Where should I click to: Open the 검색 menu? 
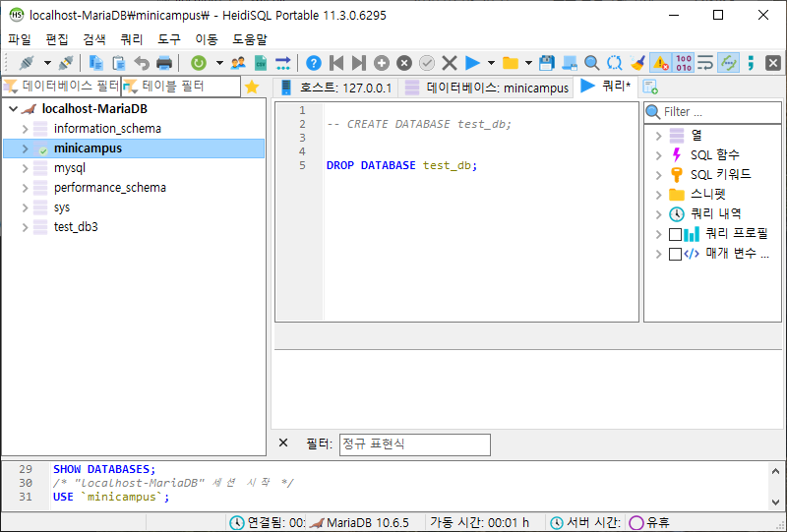click(x=94, y=39)
